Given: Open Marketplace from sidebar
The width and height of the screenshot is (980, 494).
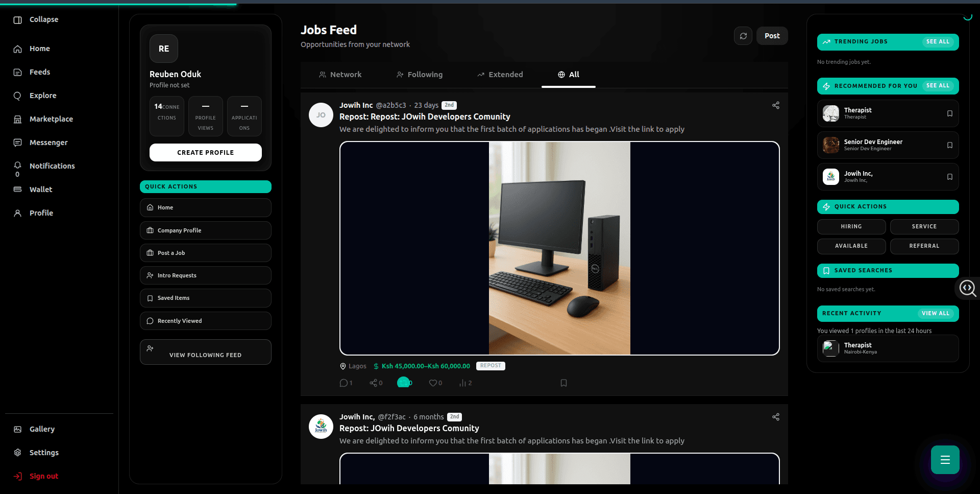Looking at the screenshot, I should tap(43, 119).
